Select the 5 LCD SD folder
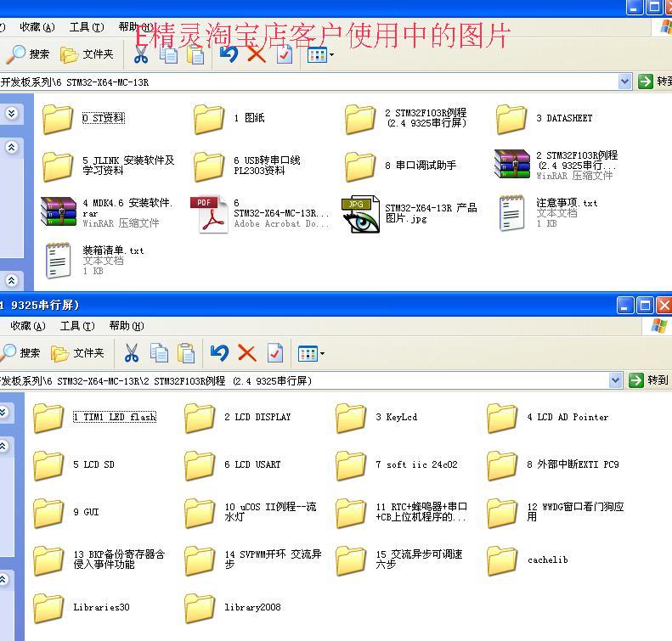This screenshot has height=641, width=672. 74,465
